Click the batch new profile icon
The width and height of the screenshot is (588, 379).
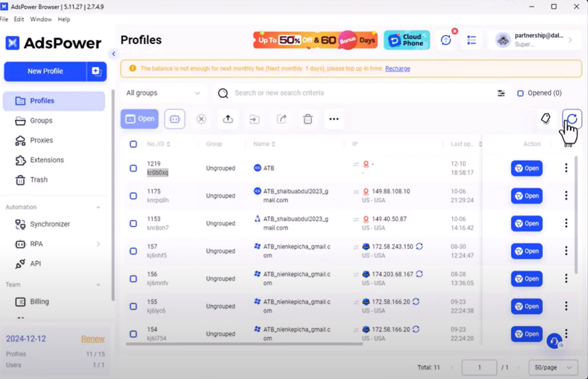pos(97,71)
